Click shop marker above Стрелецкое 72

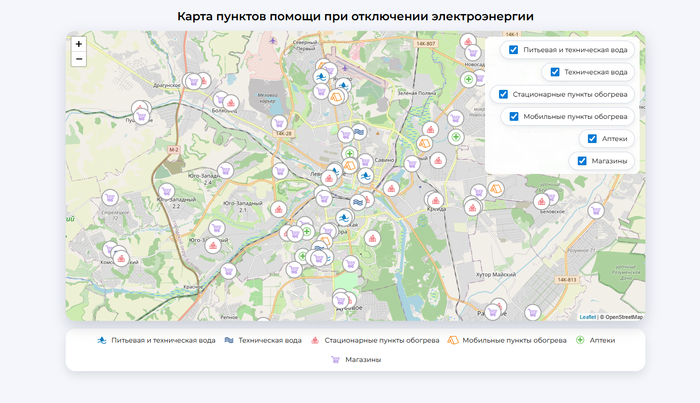coord(110,197)
